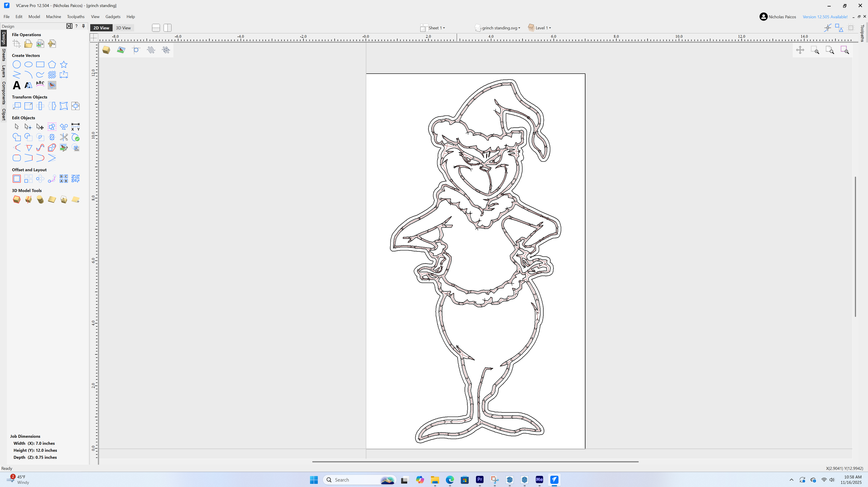Select the Draw Polygon tool
Screen dimensions: 868x487
52,65
